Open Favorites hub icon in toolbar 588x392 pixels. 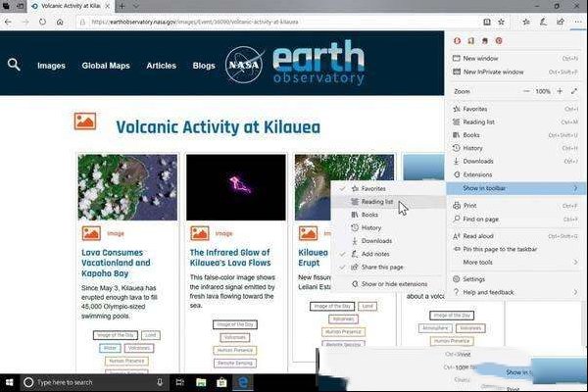click(526, 23)
